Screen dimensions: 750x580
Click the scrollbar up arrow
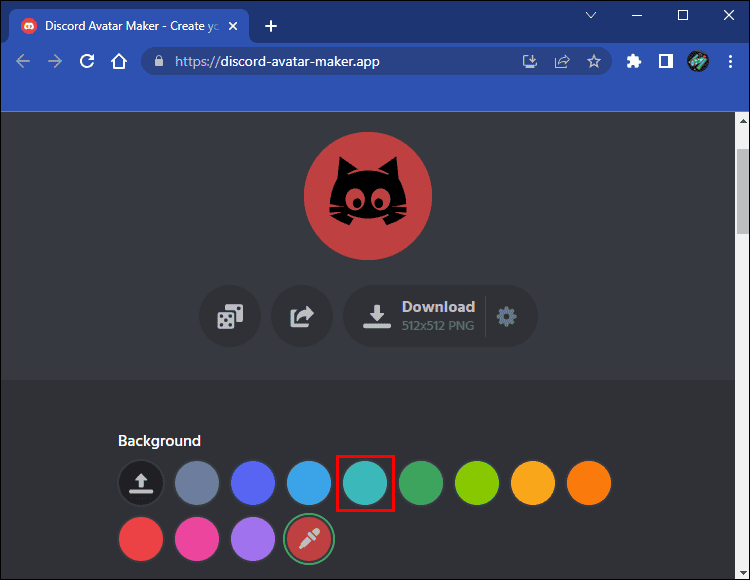742,120
